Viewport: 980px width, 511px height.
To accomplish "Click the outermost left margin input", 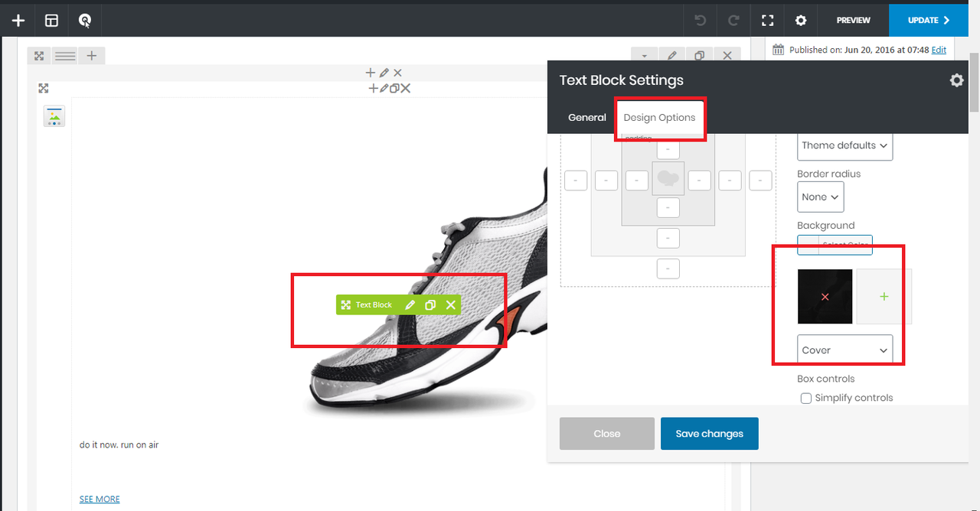I will (576, 181).
